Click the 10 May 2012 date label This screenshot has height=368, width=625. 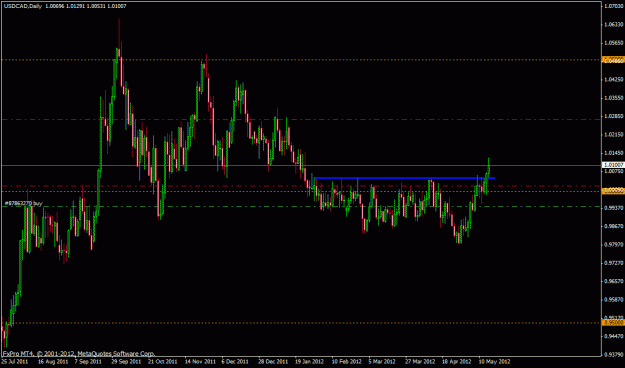click(x=494, y=362)
